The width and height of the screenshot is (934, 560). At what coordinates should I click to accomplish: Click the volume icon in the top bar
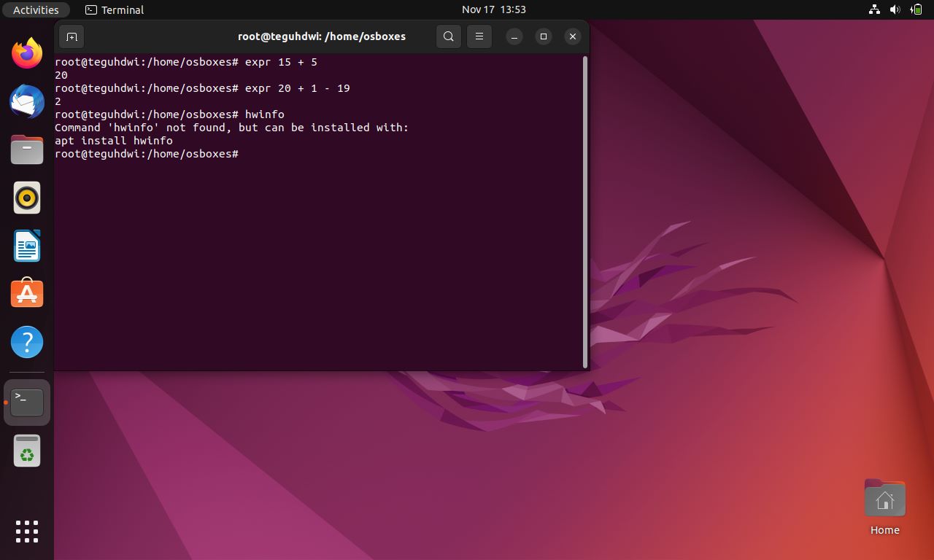(895, 9)
